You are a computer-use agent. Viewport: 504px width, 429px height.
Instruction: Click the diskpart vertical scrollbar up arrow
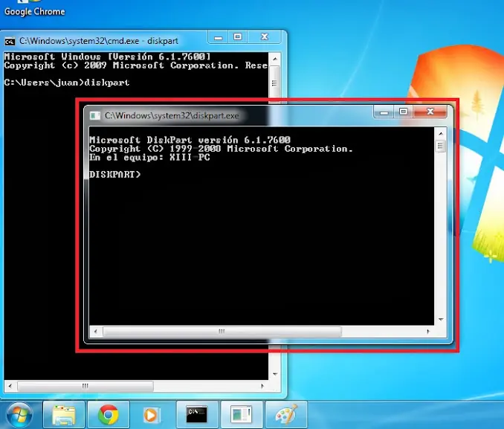coord(441,134)
